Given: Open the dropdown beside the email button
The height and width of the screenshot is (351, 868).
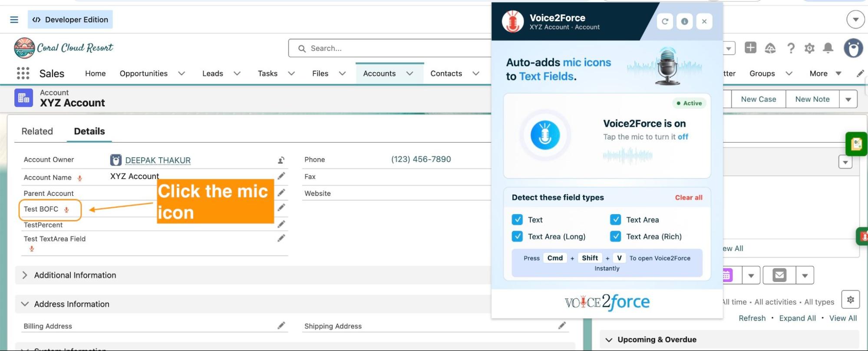Looking at the screenshot, I should (805, 275).
